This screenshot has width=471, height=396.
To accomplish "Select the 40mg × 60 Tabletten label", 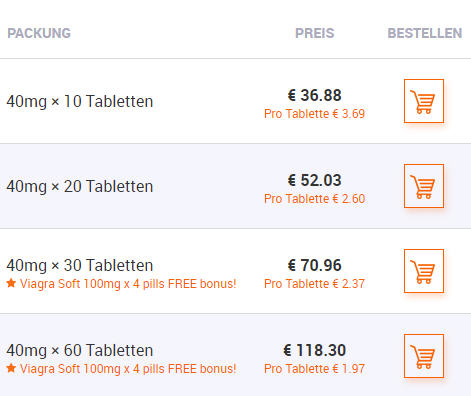I will 79,350.
